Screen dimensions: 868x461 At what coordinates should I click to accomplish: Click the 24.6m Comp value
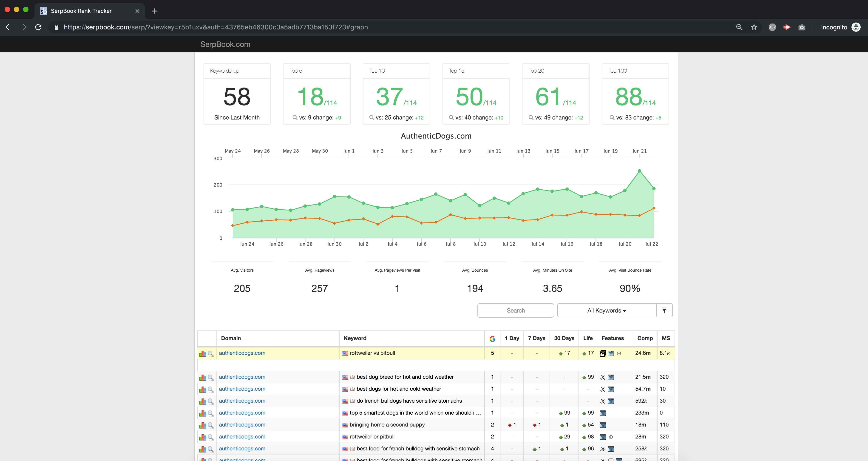pyautogui.click(x=643, y=353)
